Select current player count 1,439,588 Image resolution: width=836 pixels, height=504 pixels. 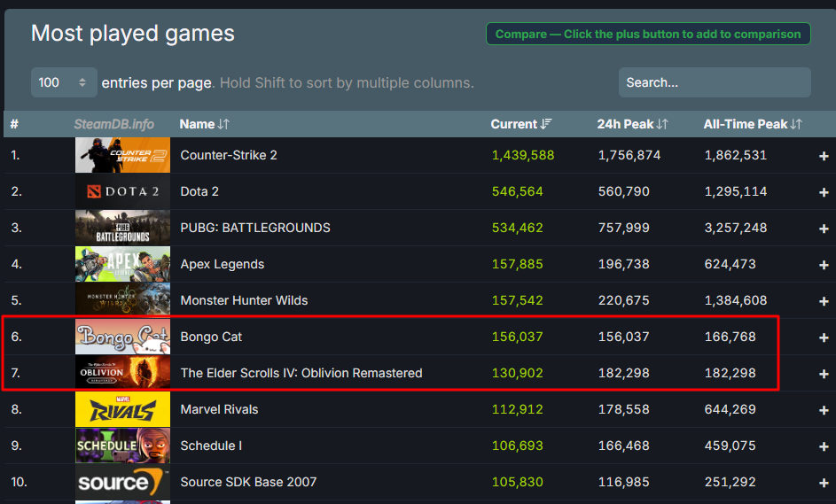coord(523,155)
